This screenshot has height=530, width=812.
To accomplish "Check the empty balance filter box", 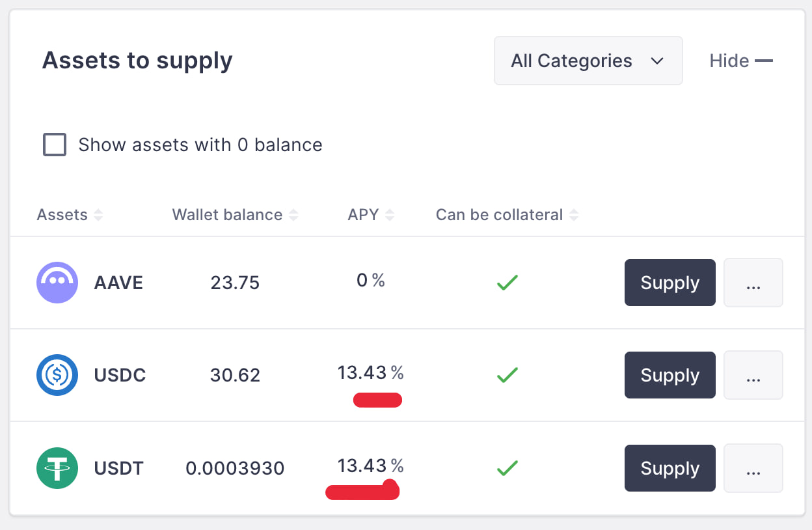I will [55, 145].
